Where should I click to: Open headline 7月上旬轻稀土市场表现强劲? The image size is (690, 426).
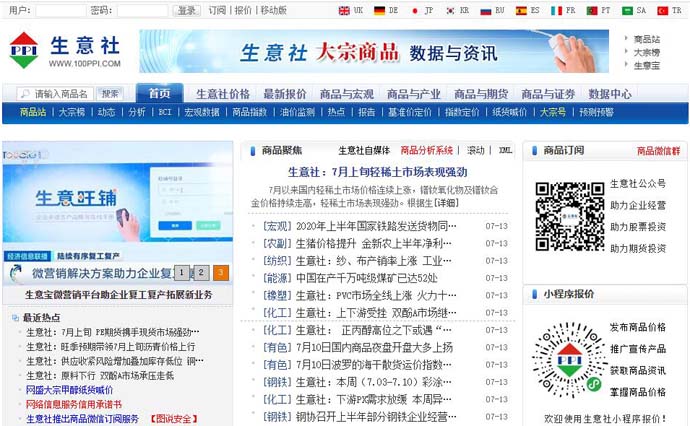pos(378,172)
